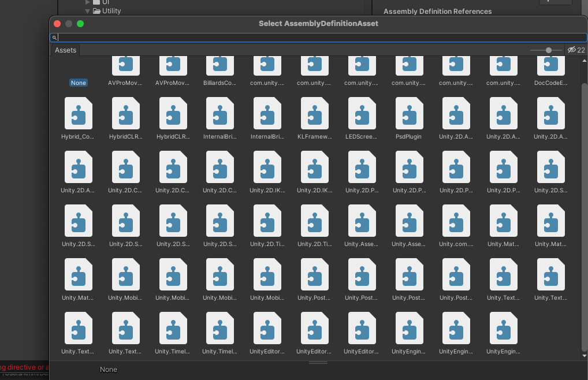Select the Hybrid_Co... assembly definition icon

pyautogui.click(x=79, y=114)
